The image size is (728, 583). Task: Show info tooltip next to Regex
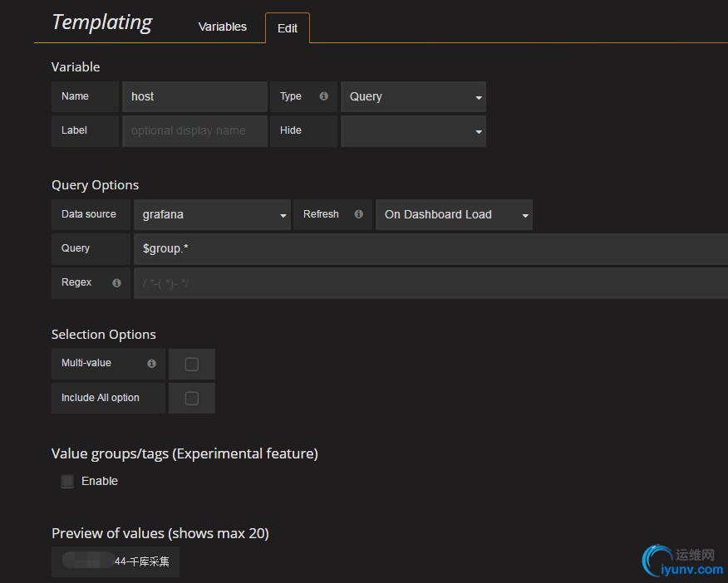116,282
